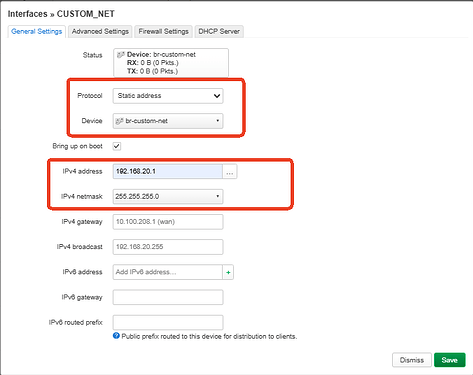473x375 pixels.
Task: Open the Device dropdown showing br-custom-net
Action: 168,121
